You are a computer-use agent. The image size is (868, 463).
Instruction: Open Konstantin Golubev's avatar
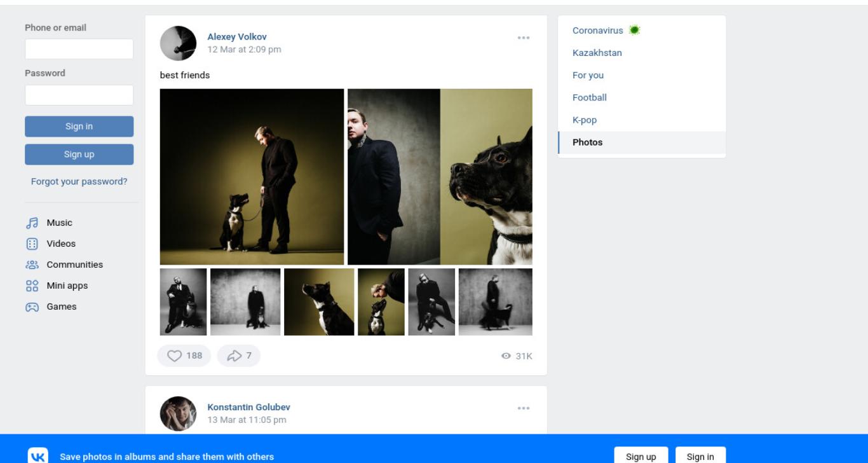point(178,414)
